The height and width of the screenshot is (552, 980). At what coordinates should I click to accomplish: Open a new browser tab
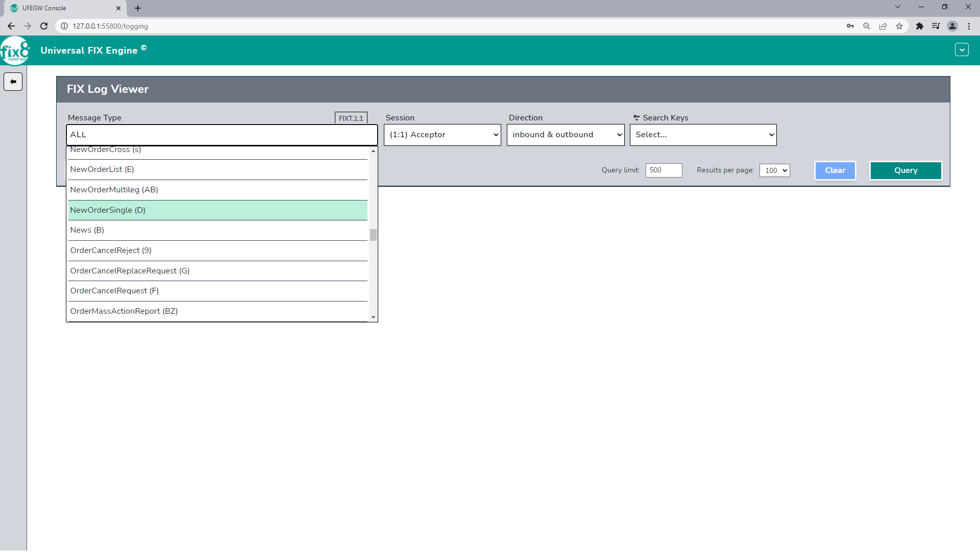[x=138, y=8]
